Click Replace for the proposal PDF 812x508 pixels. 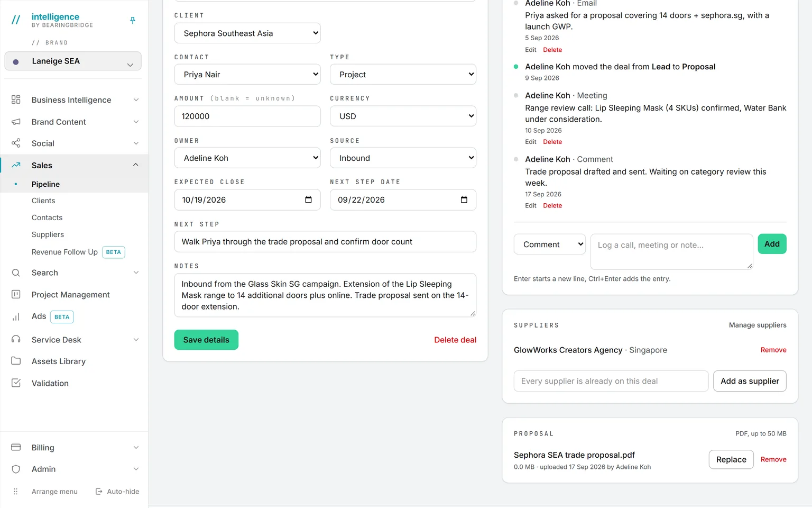(x=731, y=459)
